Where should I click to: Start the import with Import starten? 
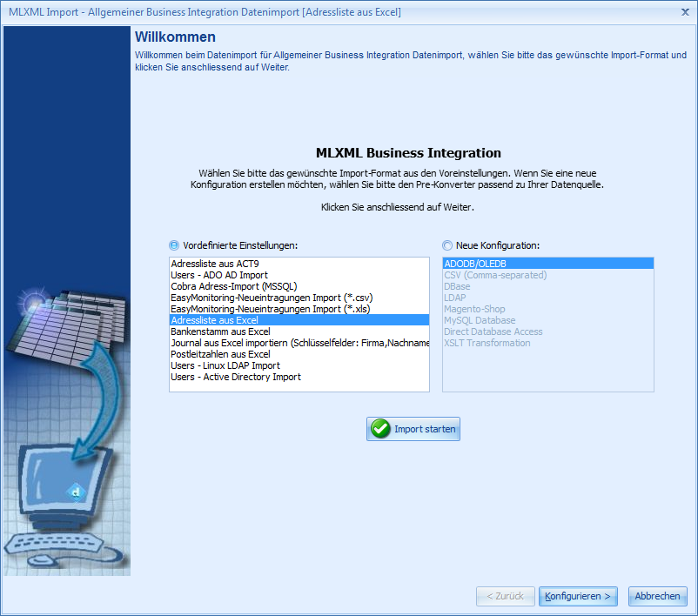click(x=413, y=428)
